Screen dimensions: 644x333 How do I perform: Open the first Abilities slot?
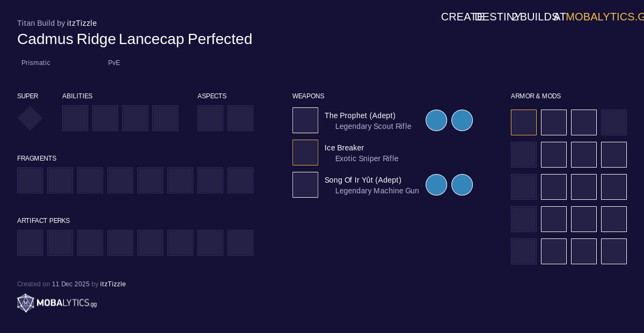[x=75, y=118]
